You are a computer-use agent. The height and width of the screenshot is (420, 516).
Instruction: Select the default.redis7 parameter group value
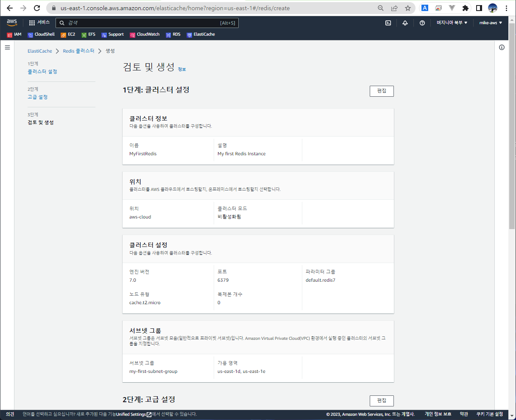tap(321, 280)
